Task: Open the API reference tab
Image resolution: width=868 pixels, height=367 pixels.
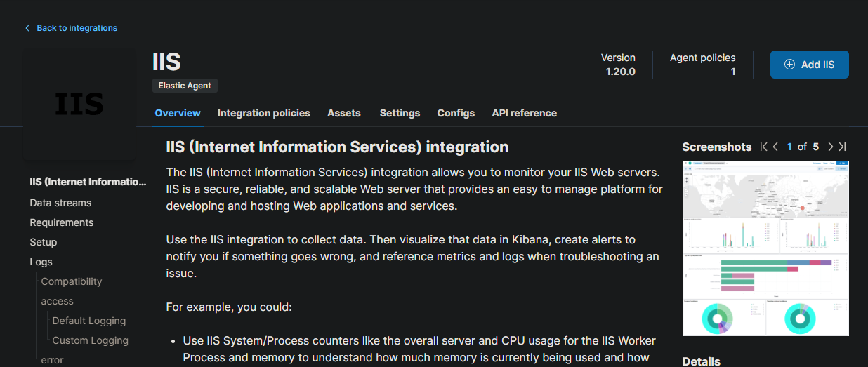Action: tap(524, 113)
